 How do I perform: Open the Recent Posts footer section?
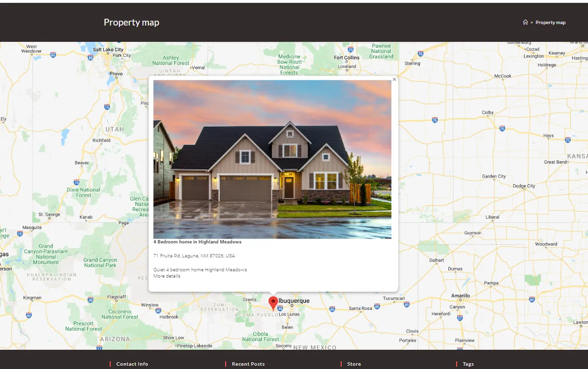pos(247,364)
